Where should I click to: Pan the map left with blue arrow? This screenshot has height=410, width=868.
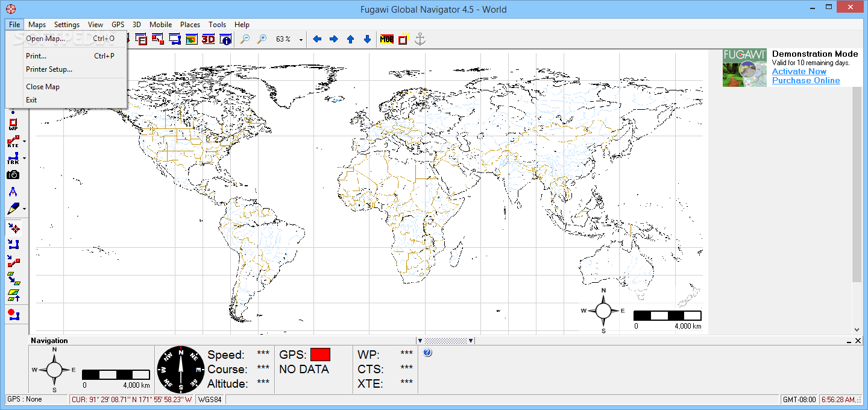pos(317,39)
